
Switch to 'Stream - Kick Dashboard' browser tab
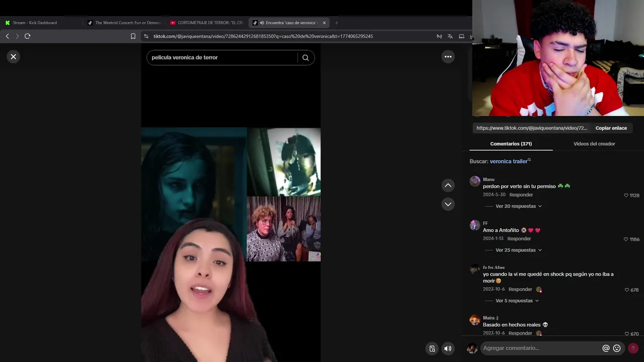tap(34, 23)
